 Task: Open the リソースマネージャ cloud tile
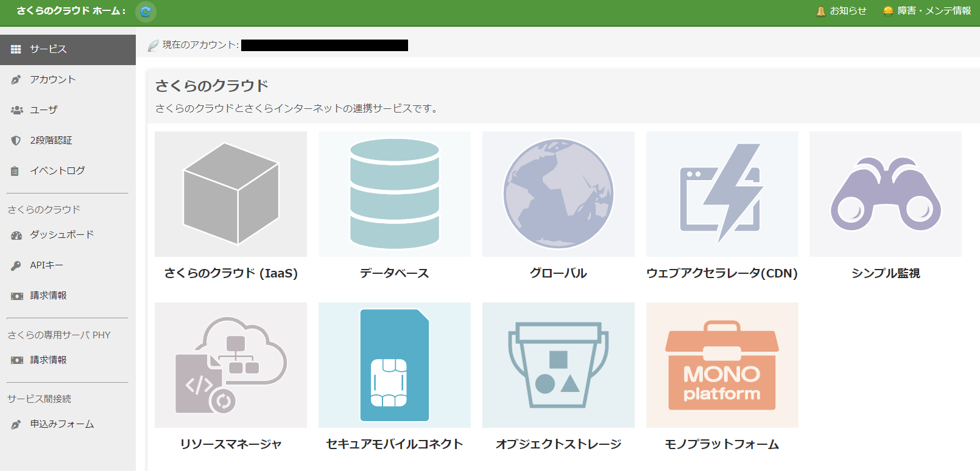231,365
